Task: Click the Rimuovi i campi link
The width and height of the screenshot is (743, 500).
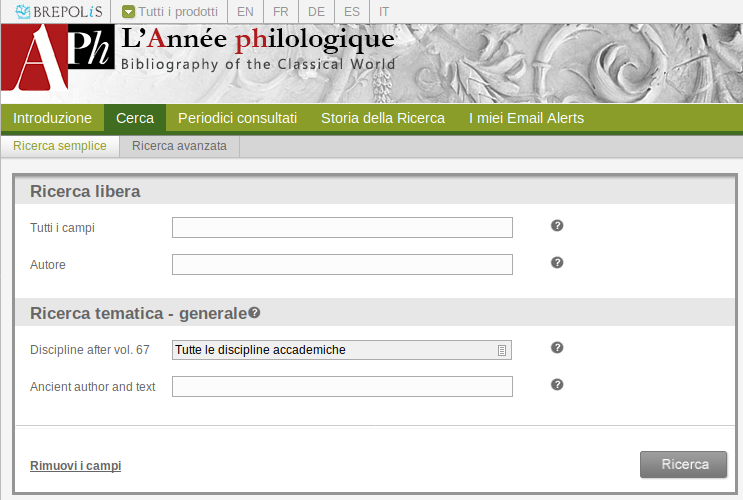Action: tap(75, 466)
